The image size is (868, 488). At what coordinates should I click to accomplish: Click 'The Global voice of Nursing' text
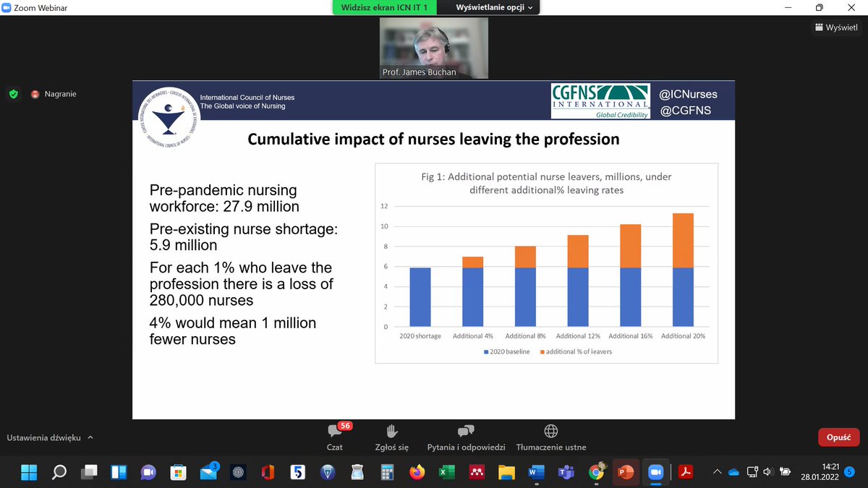[243, 106]
